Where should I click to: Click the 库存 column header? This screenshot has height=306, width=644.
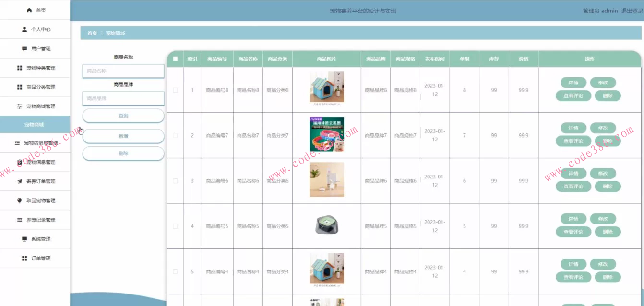click(x=494, y=59)
